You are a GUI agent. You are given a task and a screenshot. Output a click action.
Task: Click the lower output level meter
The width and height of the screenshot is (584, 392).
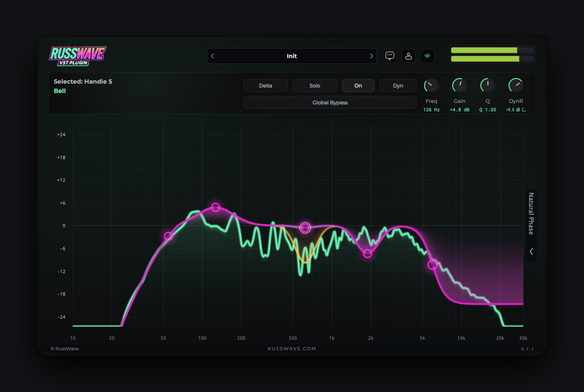(x=492, y=59)
